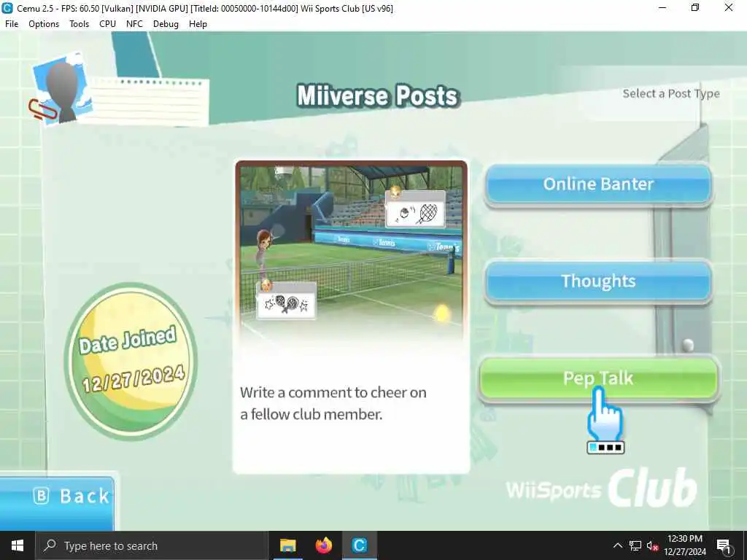Screen dimensions: 747x560
Task: Open the notification center icon
Action: click(724, 545)
